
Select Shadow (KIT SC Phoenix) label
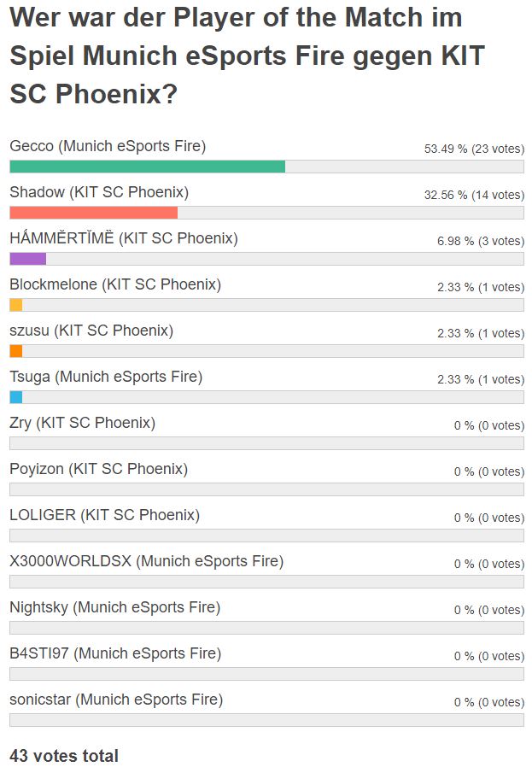[x=99, y=192]
